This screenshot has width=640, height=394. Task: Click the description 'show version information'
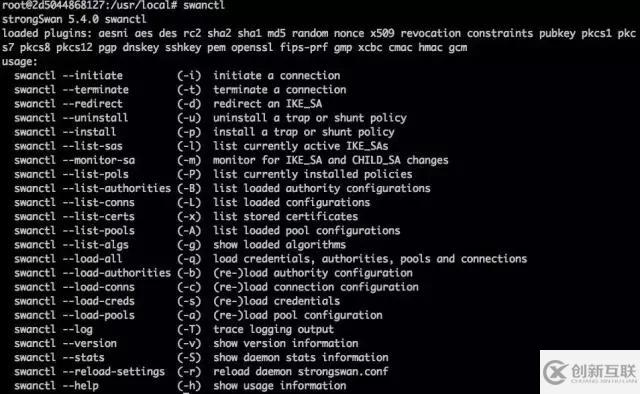click(x=286, y=343)
